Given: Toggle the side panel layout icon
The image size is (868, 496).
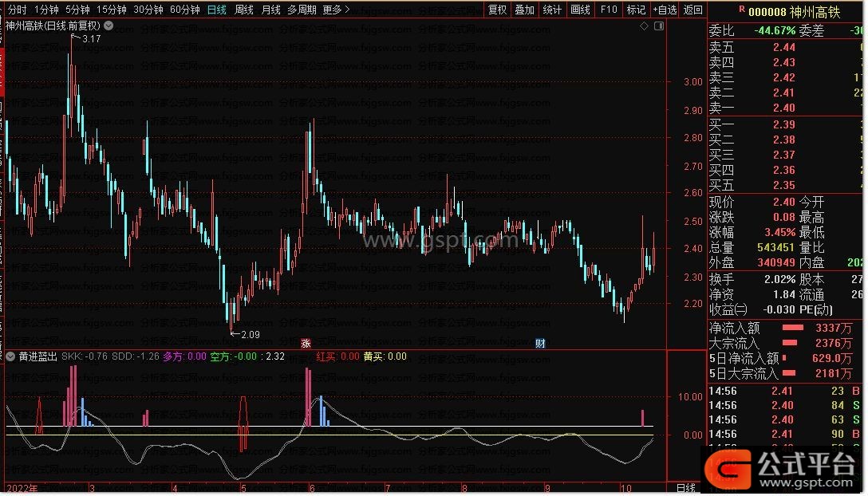Looking at the screenshot, I should point(659,26).
